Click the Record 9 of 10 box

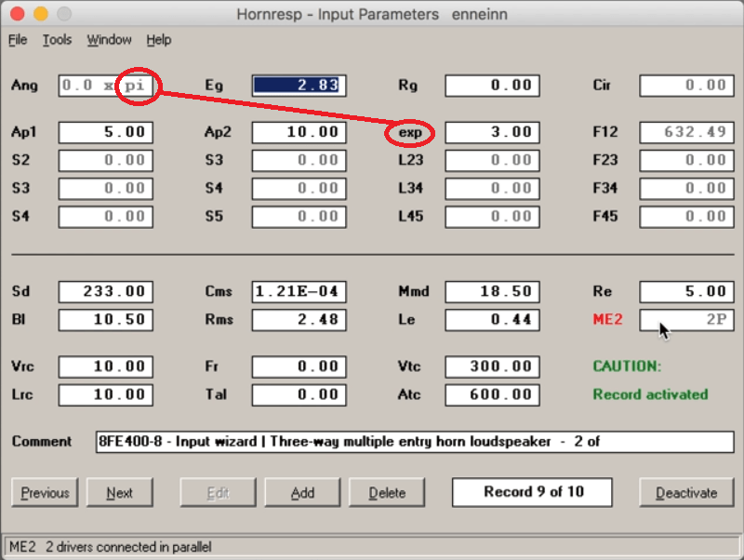point(532,492)
